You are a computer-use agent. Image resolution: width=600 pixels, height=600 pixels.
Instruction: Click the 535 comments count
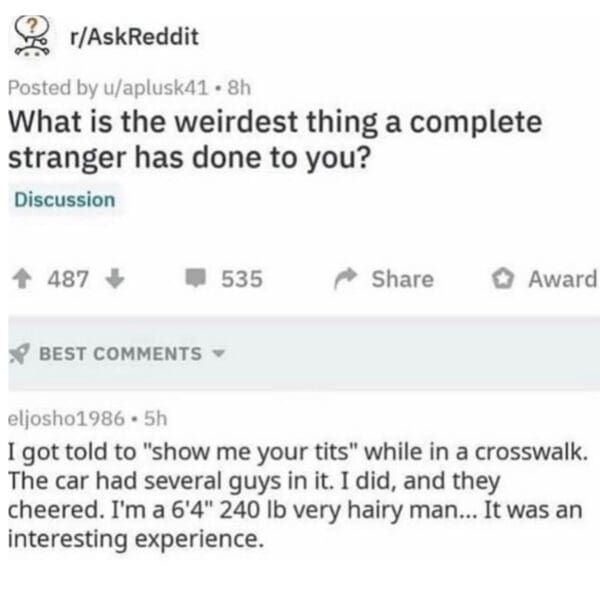coord(241,279)
